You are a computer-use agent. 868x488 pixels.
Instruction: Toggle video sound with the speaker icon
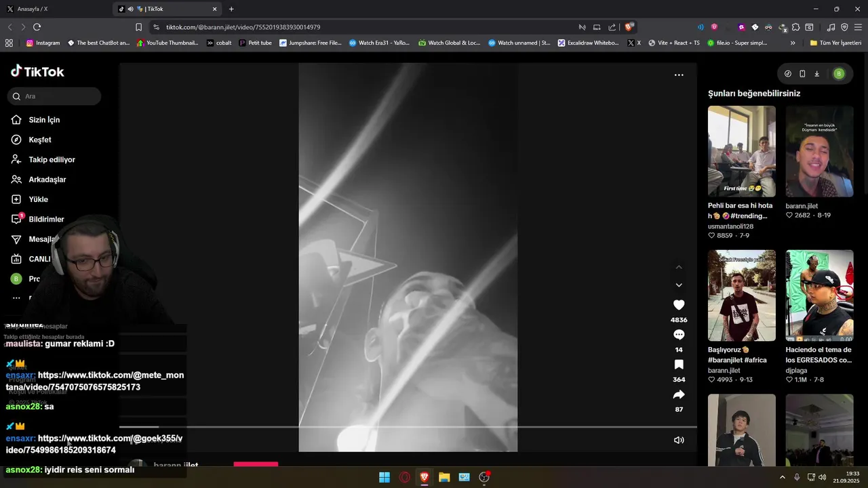(x=679, y=440)
